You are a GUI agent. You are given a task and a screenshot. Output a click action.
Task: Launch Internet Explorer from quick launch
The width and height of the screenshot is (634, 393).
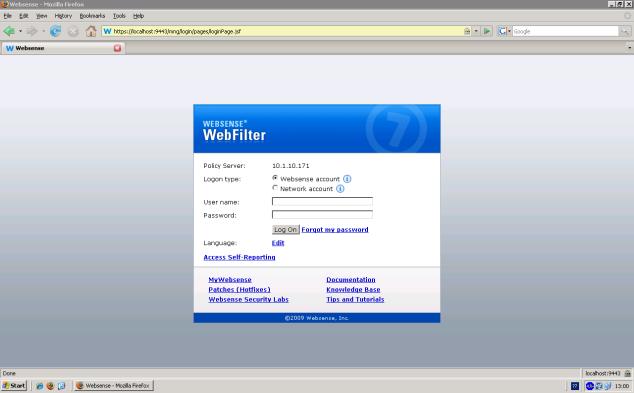coord(39,386)
